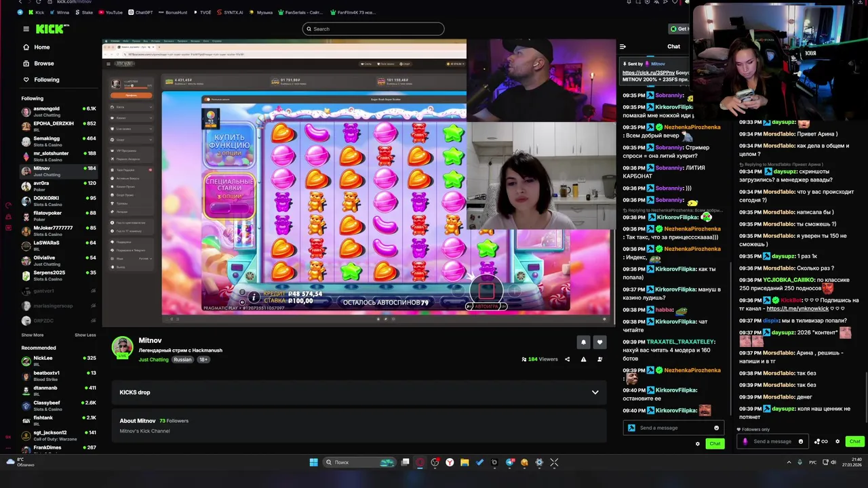The height and width of the screenshot is (488, 868).
Task: Open Windows Start menu
Action: pos(313,462)
